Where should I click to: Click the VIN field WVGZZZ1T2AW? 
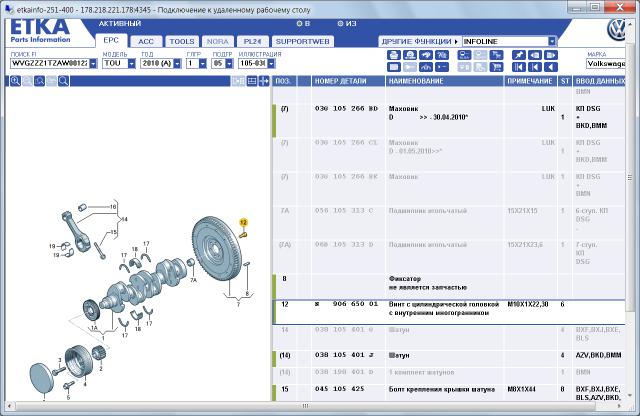point(50,64)
